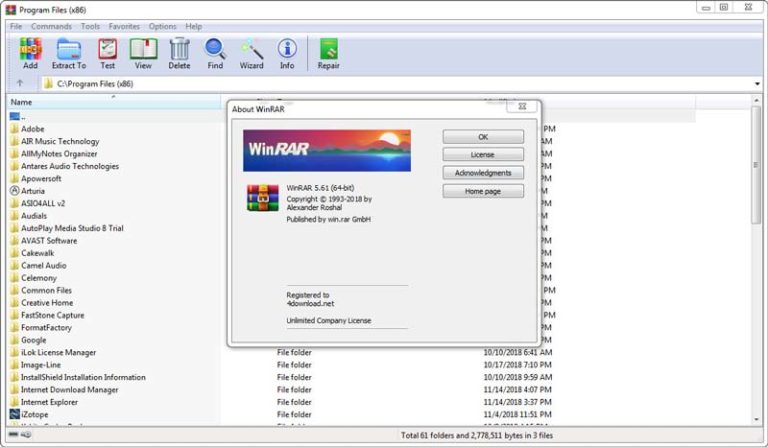768x447 pixels.
Task: Click the 10/17/2018 7:10 PM date cell
Action: [517, 365]
